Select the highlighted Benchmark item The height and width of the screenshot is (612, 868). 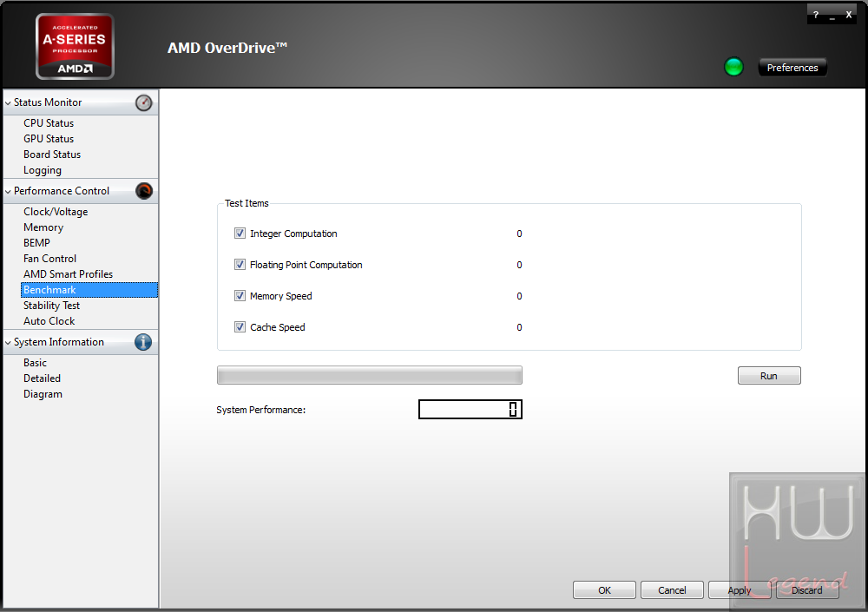click(89, 290)
